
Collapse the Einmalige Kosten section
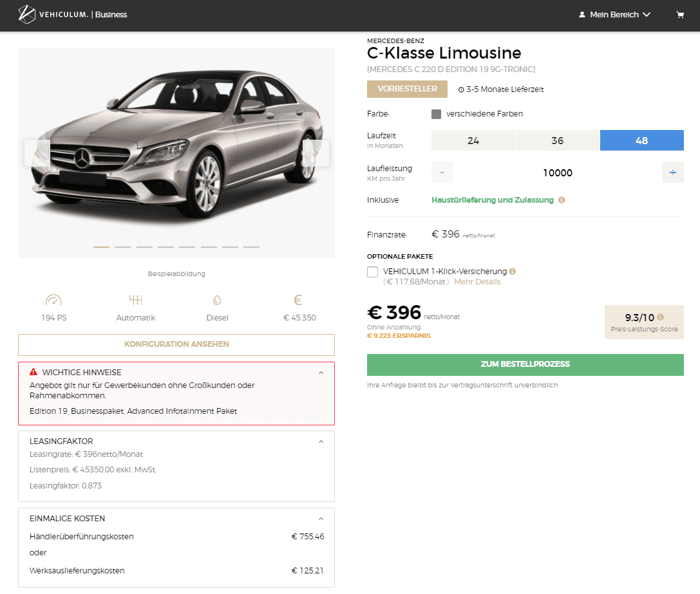pos(321,519)
